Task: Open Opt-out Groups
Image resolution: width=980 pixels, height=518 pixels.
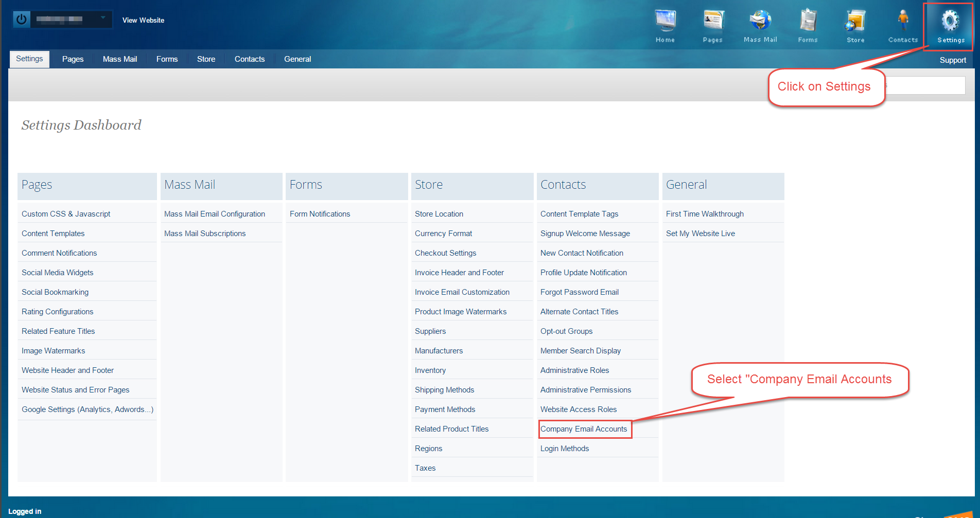Action: 566,331
